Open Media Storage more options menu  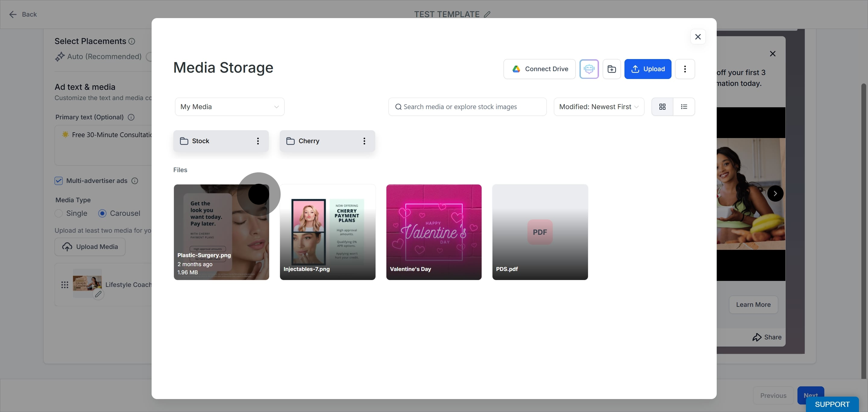685,69
